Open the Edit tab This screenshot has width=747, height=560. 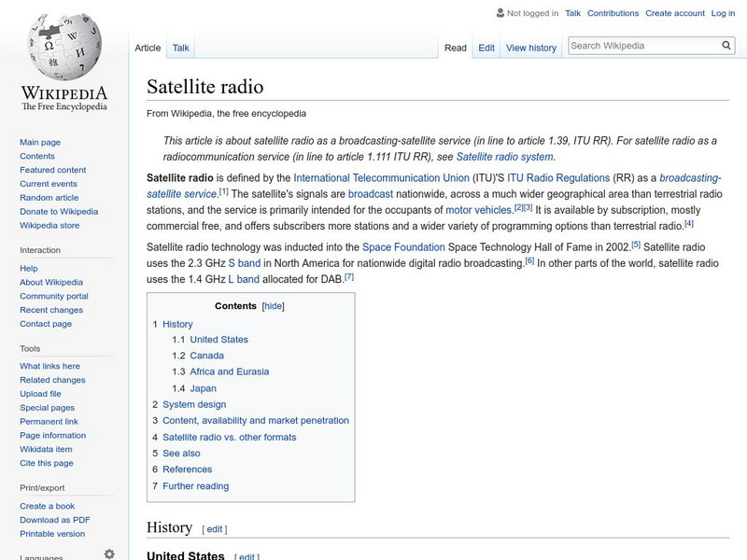[486, 48]
